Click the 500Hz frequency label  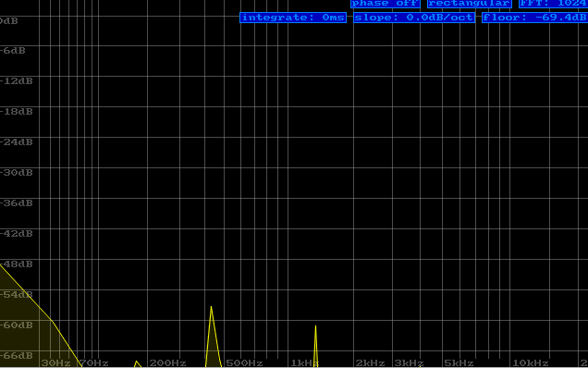pos(244,363)
